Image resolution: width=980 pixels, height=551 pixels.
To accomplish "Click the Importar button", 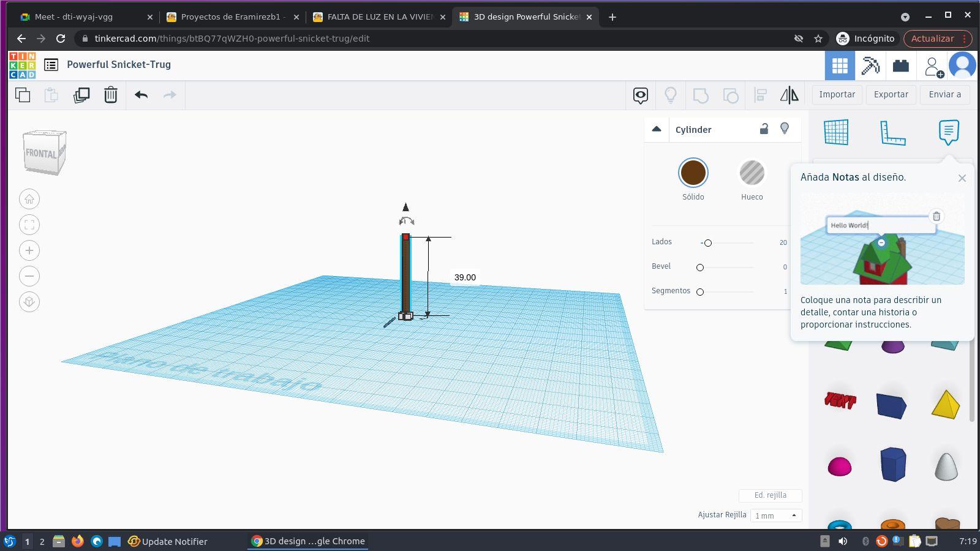I will coord(837,94).
